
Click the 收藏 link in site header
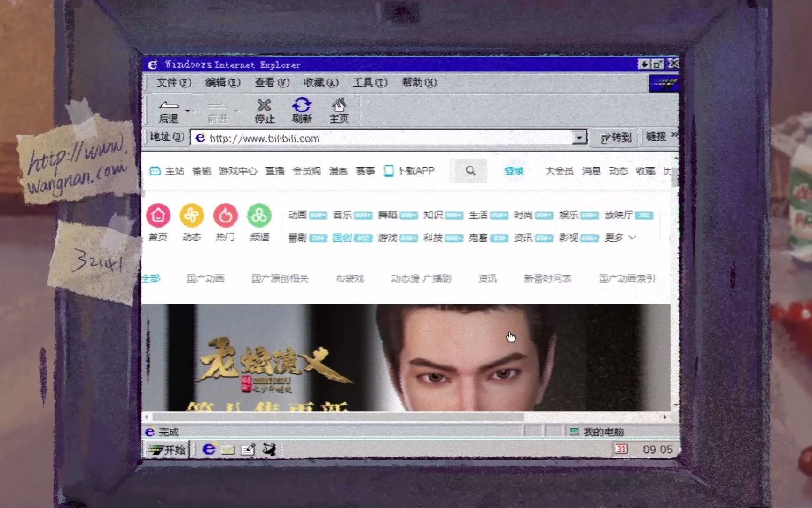[x=646, y=171]
